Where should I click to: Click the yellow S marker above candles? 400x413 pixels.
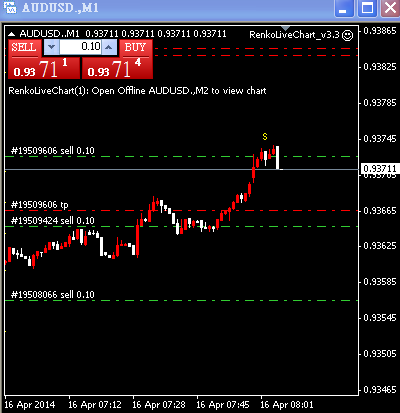265,136
